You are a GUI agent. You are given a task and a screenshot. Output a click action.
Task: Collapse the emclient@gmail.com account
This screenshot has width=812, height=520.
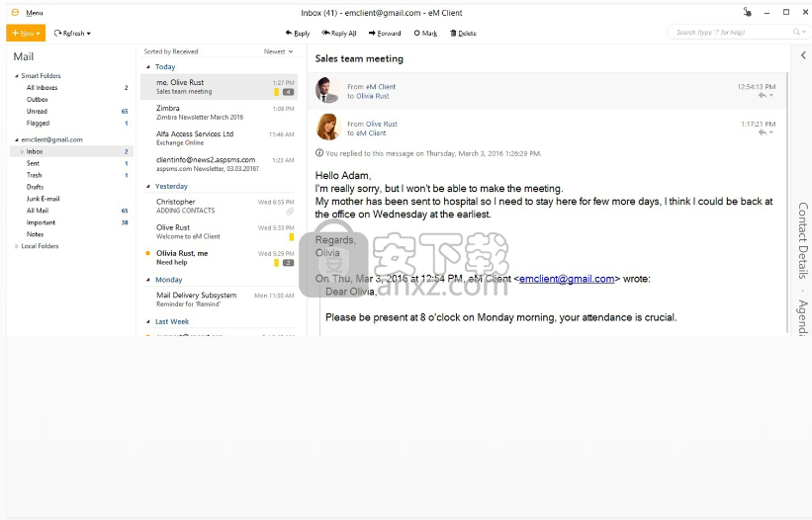(x=17, y=140)
